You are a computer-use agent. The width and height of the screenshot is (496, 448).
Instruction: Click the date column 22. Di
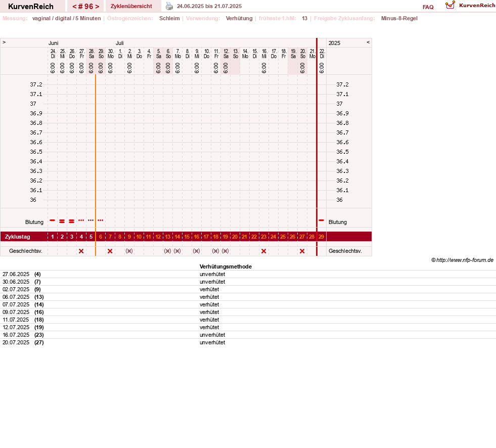click(x=322, y=54)
